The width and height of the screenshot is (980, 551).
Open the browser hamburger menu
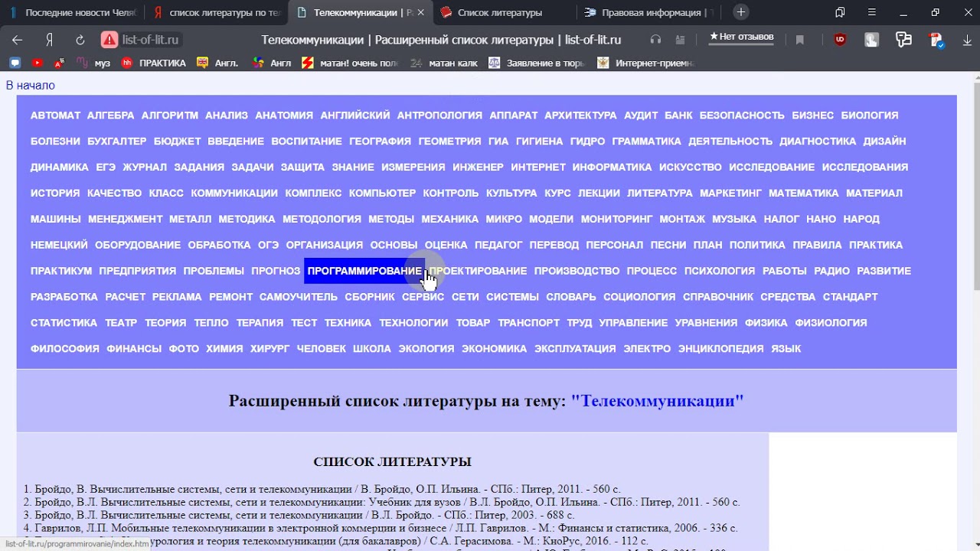(x=872, y=12)
